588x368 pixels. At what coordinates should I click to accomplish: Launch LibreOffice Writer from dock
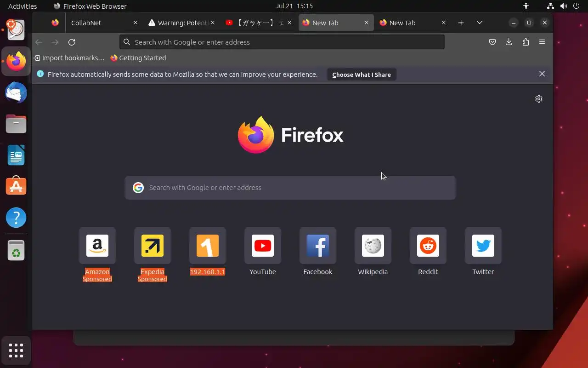click(16, 155)
